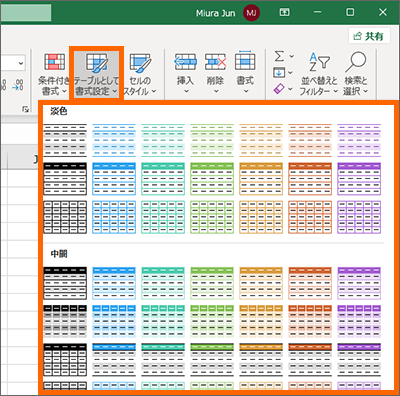The height and width of the screenshot is (396, 400).
Task: Click the 挿入 insert cells icon
Action: 185,62
